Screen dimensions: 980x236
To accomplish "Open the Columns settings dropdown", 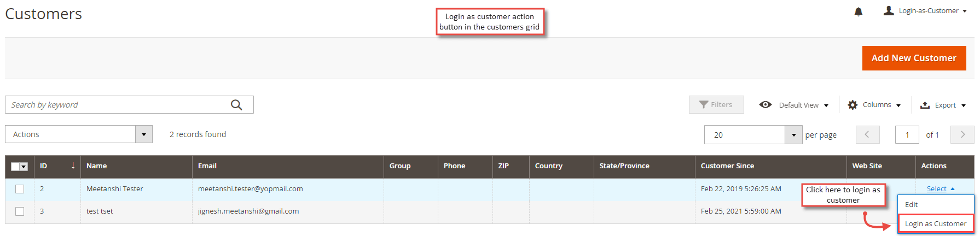I will point(874,105).
